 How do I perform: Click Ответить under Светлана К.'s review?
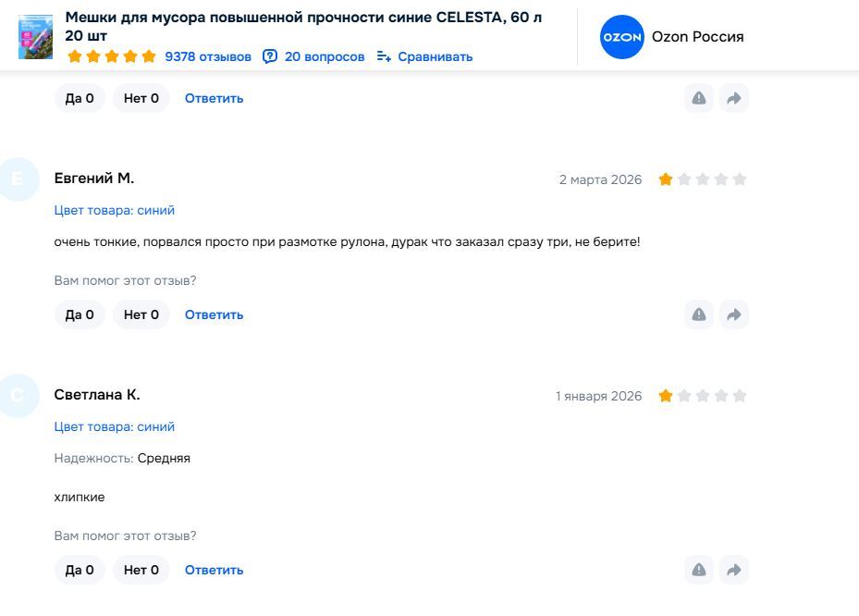(214, 570)
